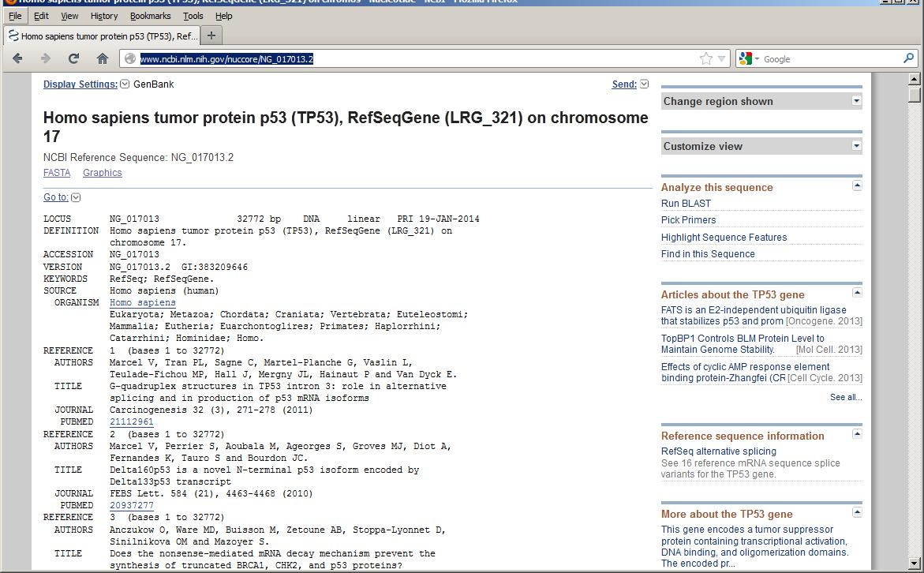Click the page scrollbar down arrow
This screenshot has width=924, height=573.
(914, 564)
